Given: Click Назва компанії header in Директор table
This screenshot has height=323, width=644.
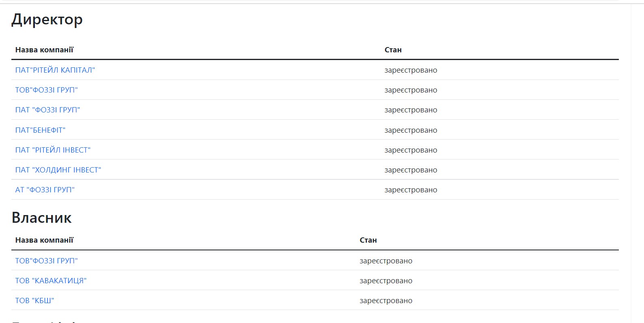Looking at the screenshot, I should (x=44, y=50).
